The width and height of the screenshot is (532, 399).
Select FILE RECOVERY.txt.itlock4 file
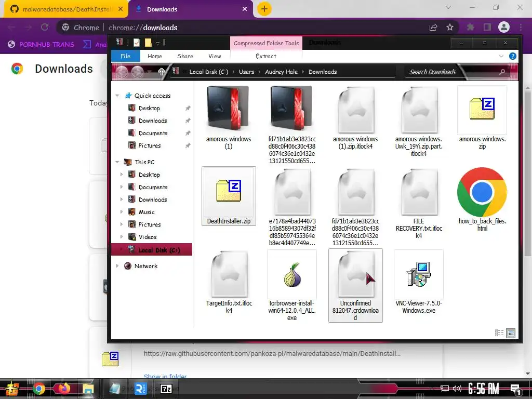click(x=419, y=204)
